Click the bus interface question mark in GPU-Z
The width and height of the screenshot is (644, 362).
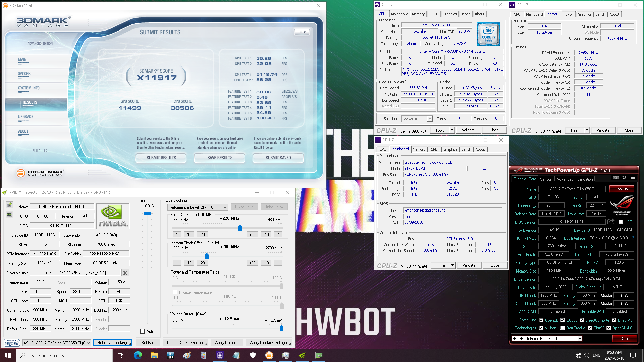pyautogui.click(x=633, y=238)
